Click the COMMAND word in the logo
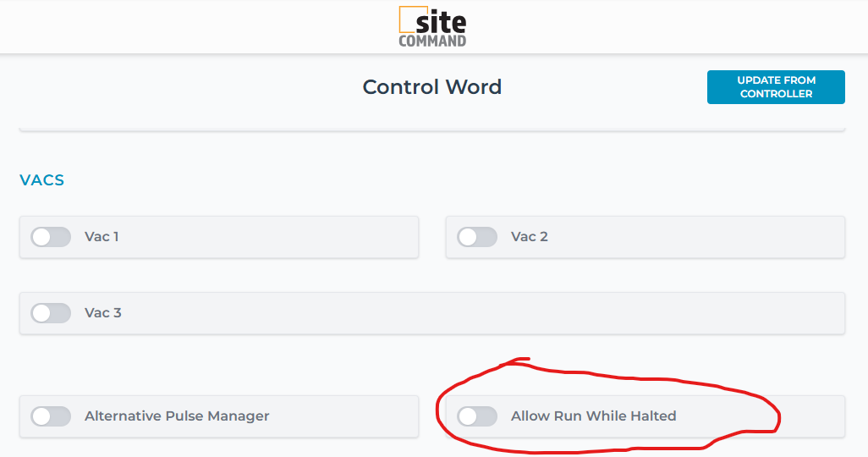 (x=432, y=40)
